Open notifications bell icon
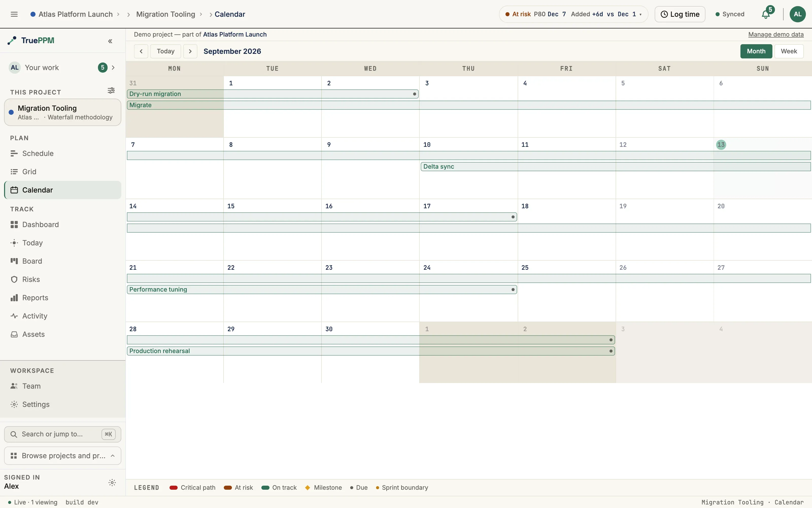This screenshot has width=812, height=508. [766, 14]
